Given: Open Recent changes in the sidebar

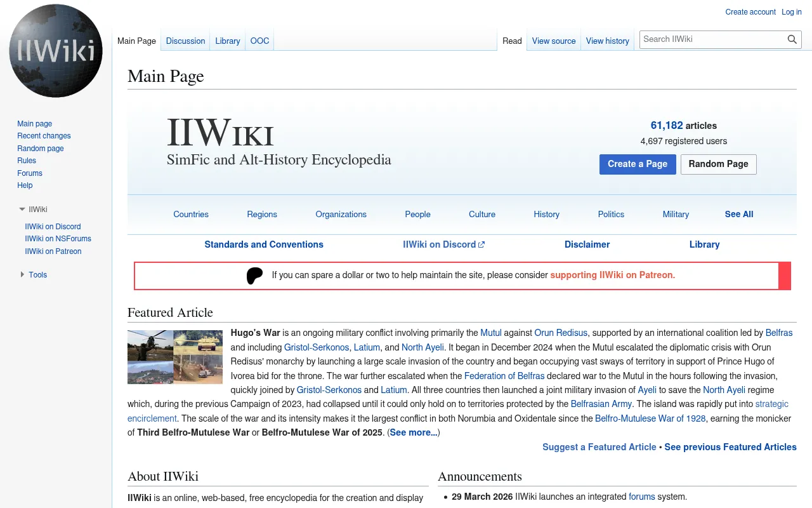Looking at the screenshot, I should click(x=44, y=136).
